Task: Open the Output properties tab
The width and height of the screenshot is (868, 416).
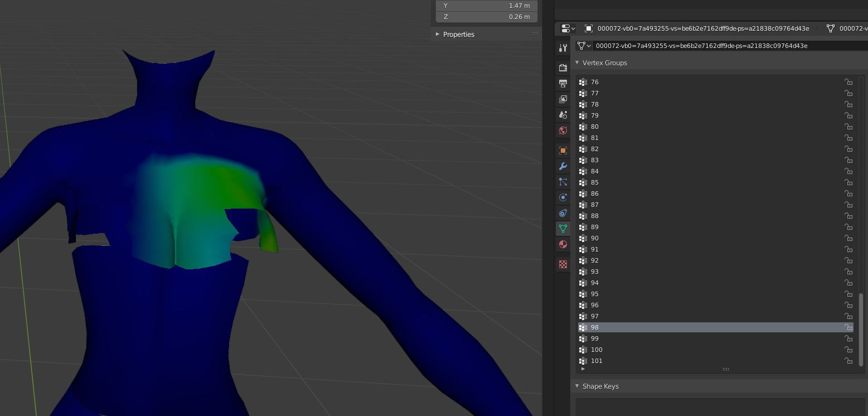Action: coord(563,84)
